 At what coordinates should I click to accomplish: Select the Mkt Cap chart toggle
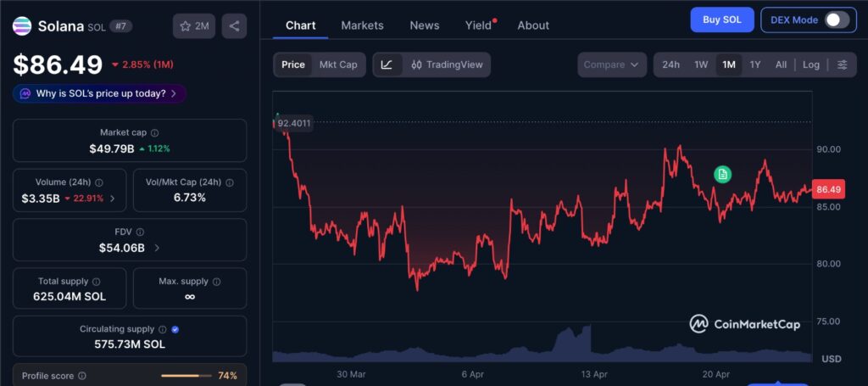pyautogui.click(x=338, y=64)
